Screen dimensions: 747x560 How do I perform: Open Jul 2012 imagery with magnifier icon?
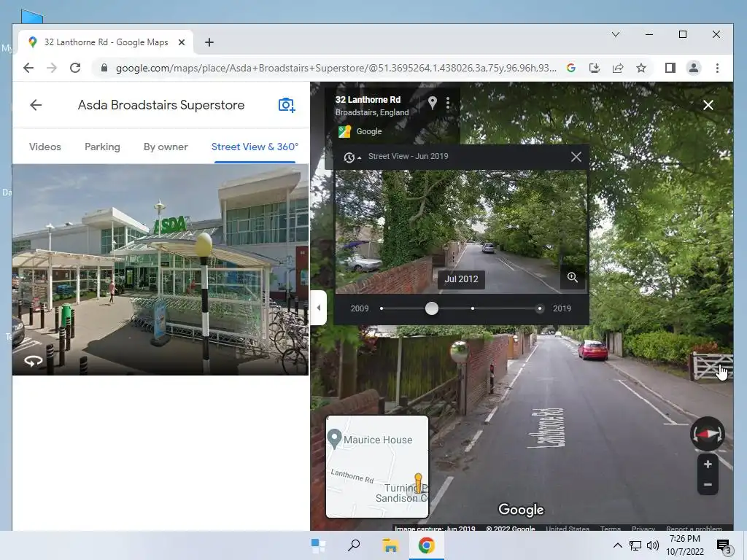(572, 277)
